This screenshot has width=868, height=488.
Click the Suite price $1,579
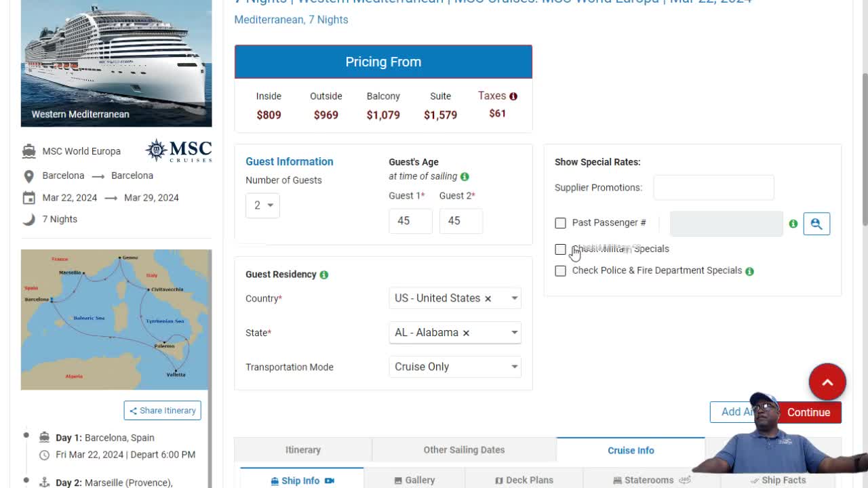click(440, 115)
